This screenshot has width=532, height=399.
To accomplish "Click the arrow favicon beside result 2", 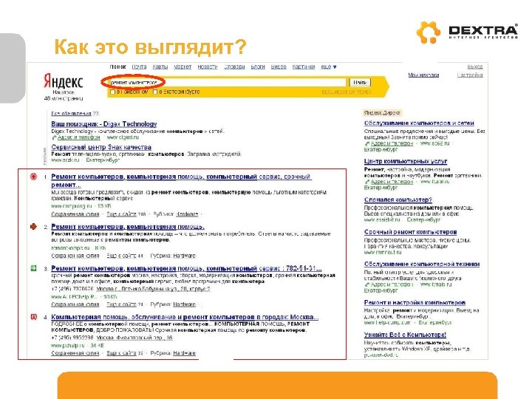I will [33, 226].
